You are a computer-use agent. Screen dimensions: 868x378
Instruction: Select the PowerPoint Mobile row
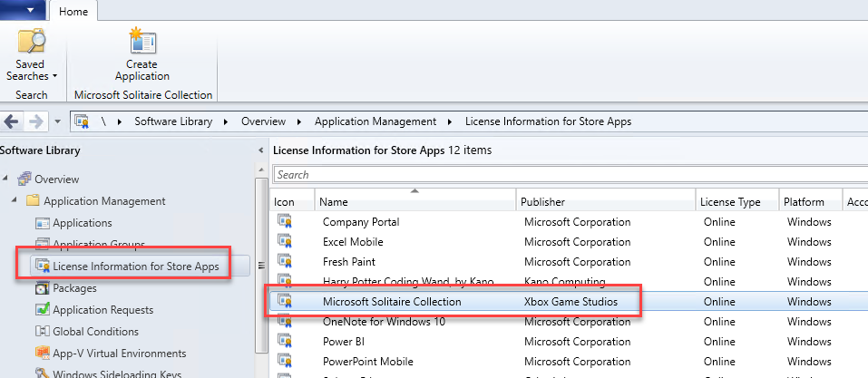click(x=569, y=362)
